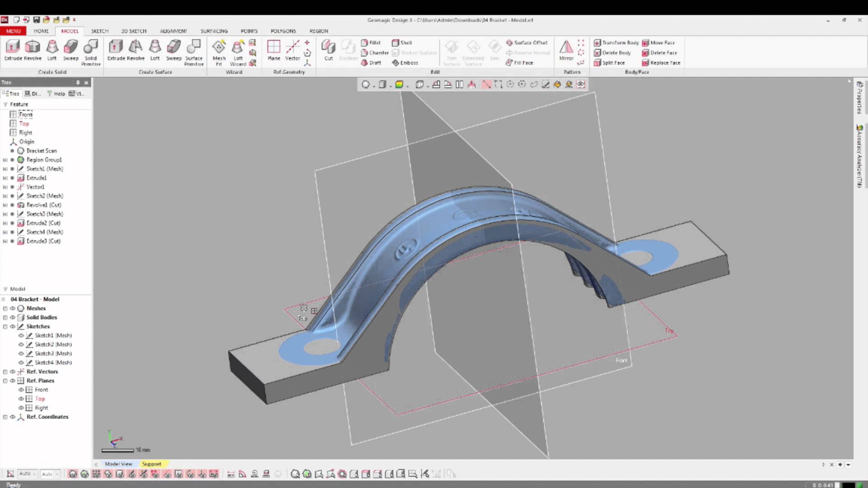This screenshot has height=488, width=868.
Task: Open Transform Body tool
Action: 616,42
